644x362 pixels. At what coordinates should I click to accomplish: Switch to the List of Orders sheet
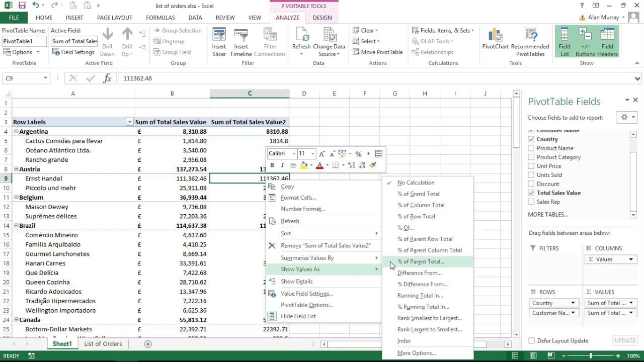[103, 344]
